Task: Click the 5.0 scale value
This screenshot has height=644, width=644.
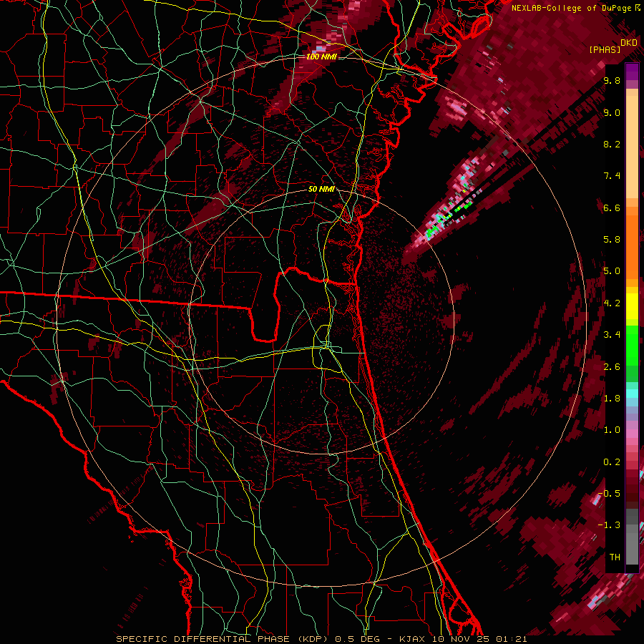Action: click(612, 271)
